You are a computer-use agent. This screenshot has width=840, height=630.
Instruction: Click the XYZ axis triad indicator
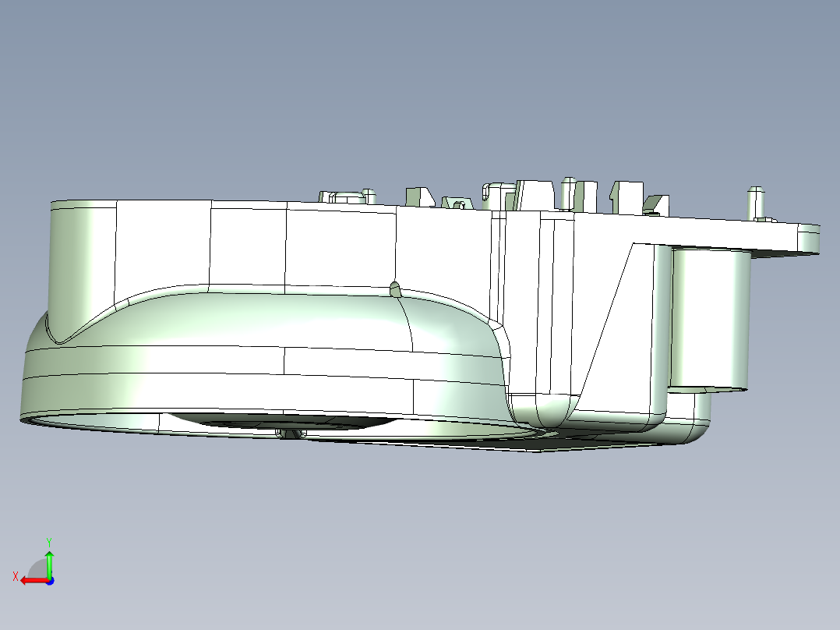click(x=34, y=562)
